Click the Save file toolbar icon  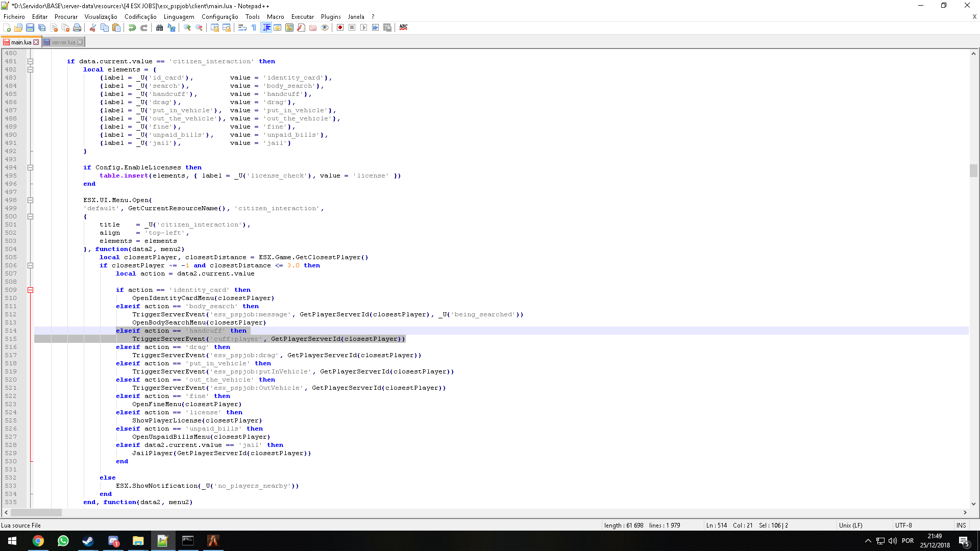pyautogui.click(x=30, y=28)
